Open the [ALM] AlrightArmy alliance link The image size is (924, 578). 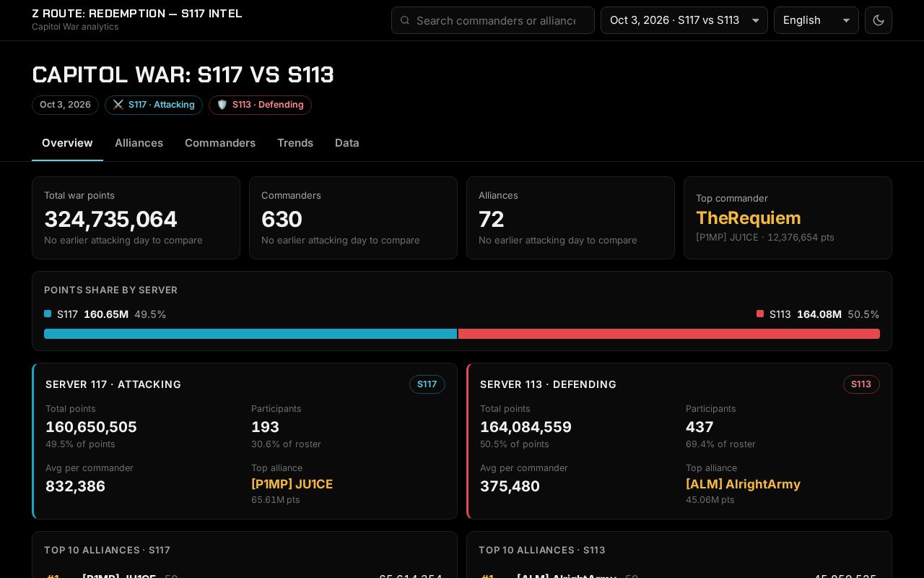[x=743, y=484]
